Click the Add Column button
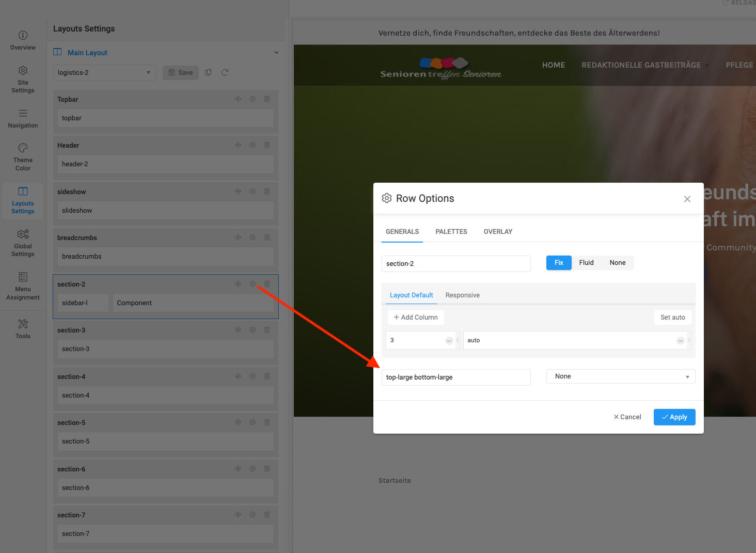 tap(416, 318)
